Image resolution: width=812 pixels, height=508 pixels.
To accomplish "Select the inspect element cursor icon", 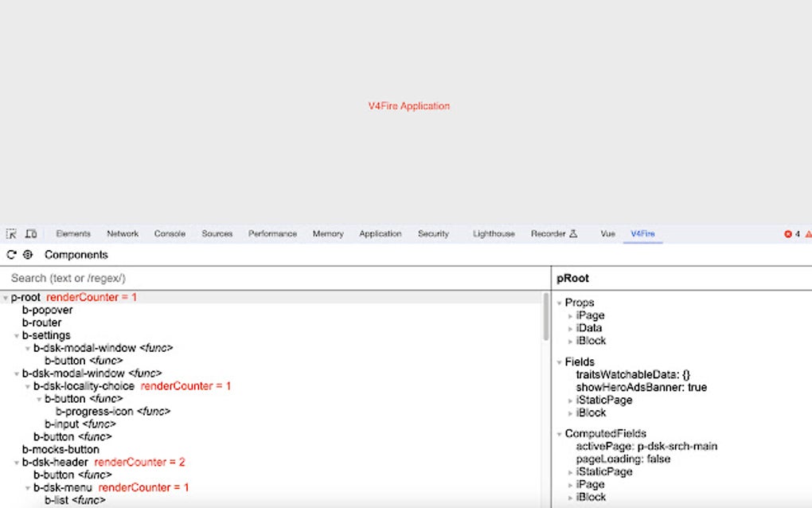I will click(x=11, y=233).
